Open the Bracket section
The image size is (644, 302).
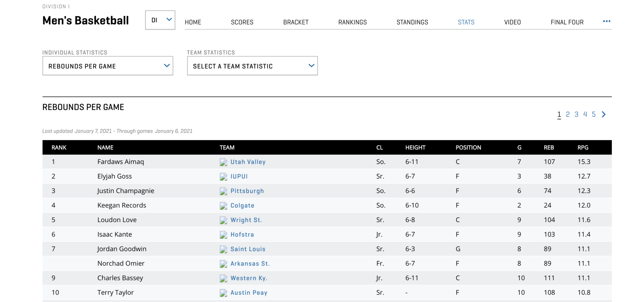coord(296,22)
